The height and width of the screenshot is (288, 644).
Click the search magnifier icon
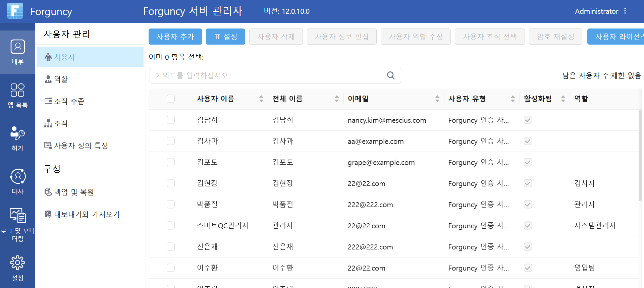click(391, 75)
